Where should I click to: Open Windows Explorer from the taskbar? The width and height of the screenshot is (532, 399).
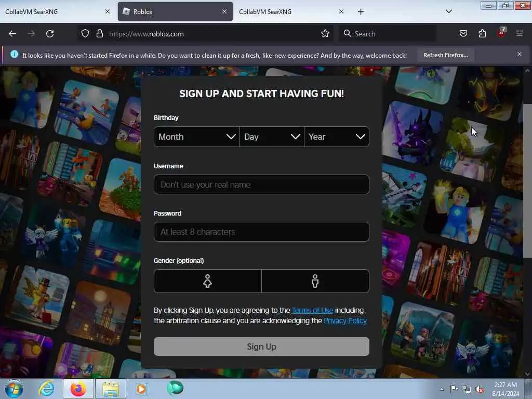[111, 389]
